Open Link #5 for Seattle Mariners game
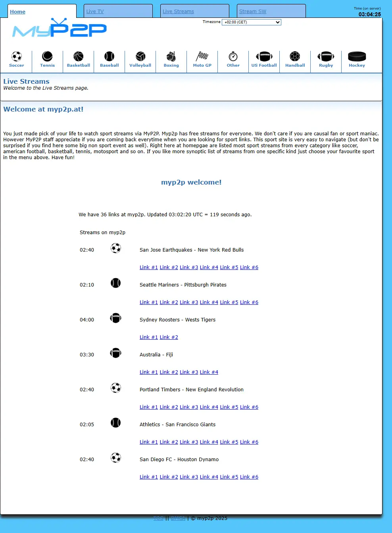The image size is (392, 533). [x=229, y=302]
